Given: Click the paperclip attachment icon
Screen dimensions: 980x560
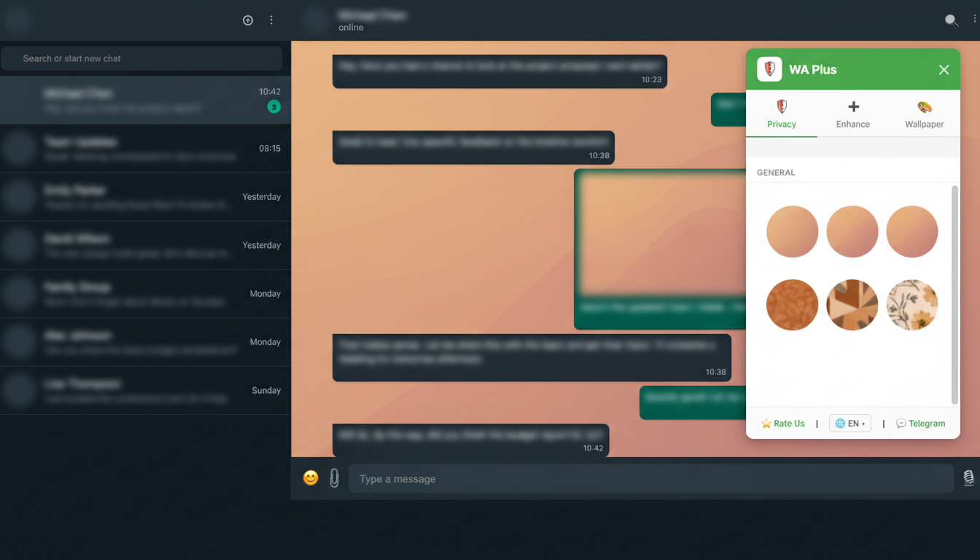Looking at the screenshot, I should (x=335, y=478).
